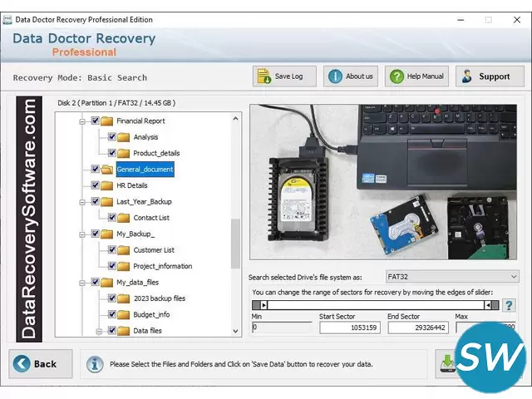
Task: Click the HR Details folder icon
Action: click(107, 185)
